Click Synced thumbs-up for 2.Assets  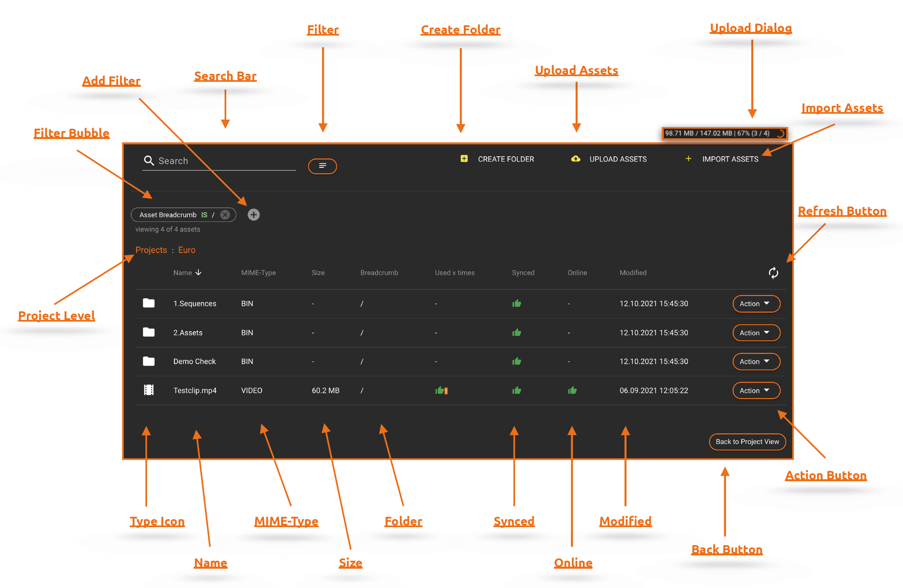pyautogui.click(x=517, y=332)
